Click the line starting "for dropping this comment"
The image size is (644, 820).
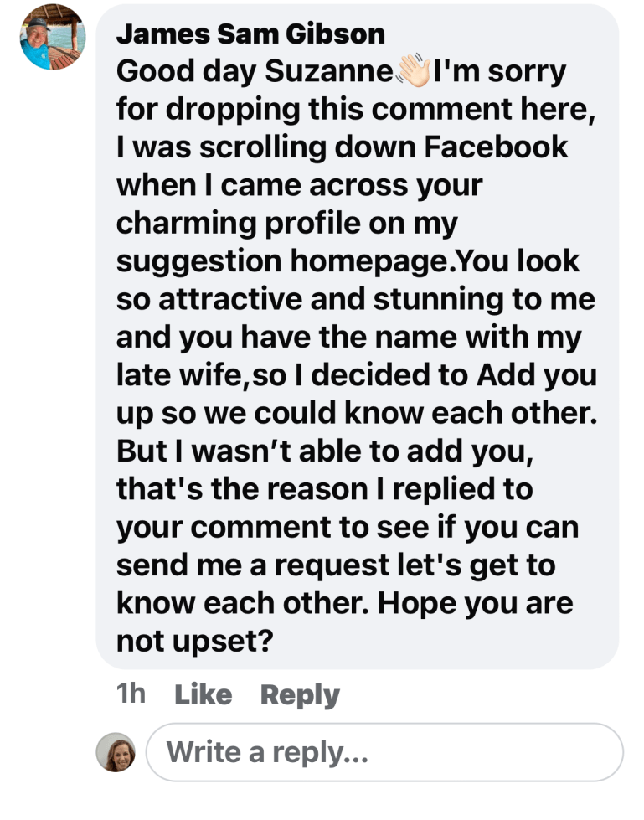click(356, 110)
